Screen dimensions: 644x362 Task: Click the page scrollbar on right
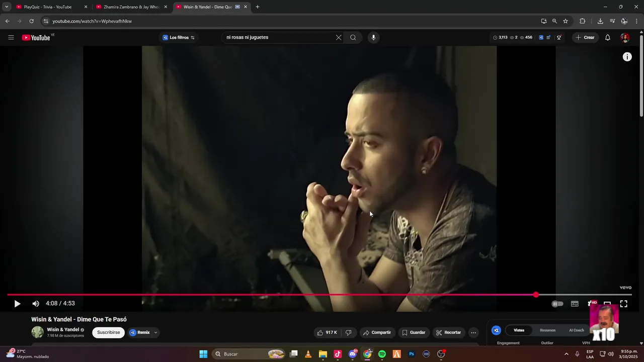coord(641,75)
